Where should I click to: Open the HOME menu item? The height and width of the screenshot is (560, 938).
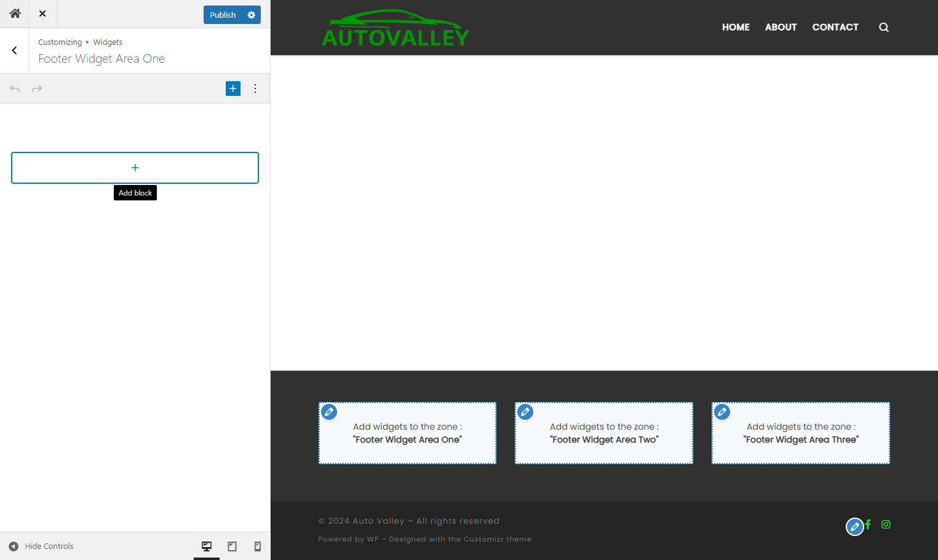(x=736, y=27)
